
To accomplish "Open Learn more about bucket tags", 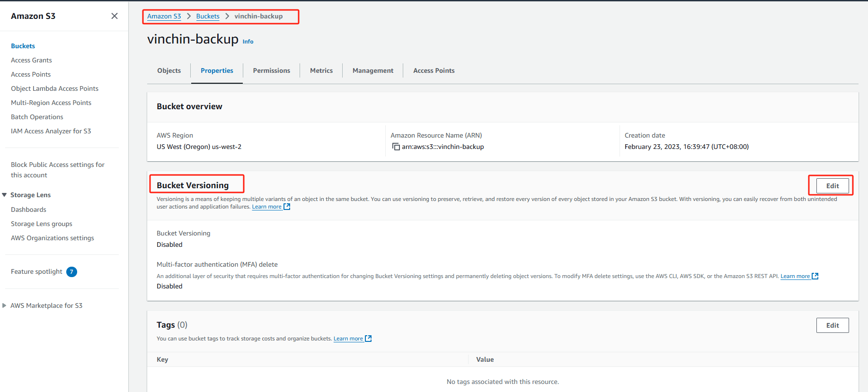I will click(348, 339).
